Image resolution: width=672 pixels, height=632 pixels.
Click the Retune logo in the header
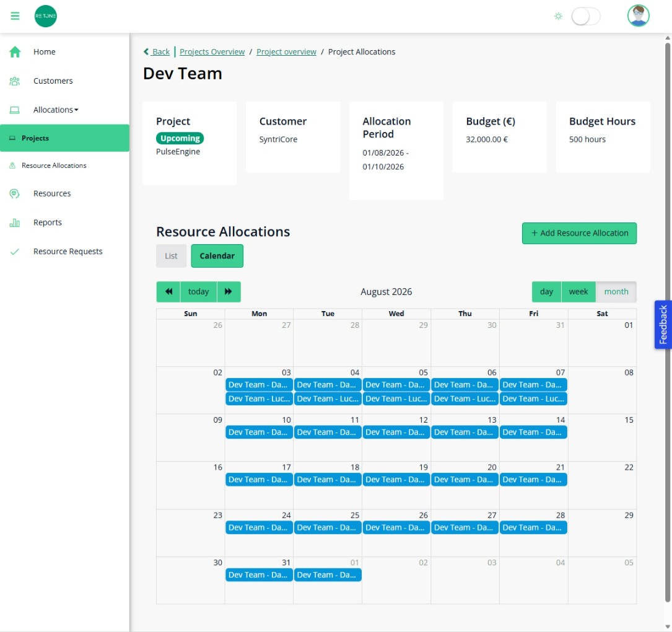click(x=45, y=16)
